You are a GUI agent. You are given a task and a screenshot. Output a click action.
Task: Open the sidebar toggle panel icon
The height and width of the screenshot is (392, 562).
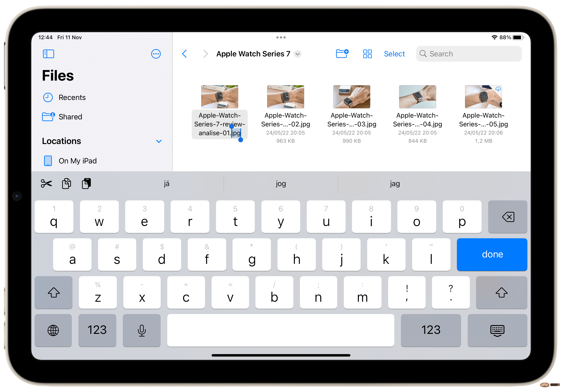coord(48,54)
